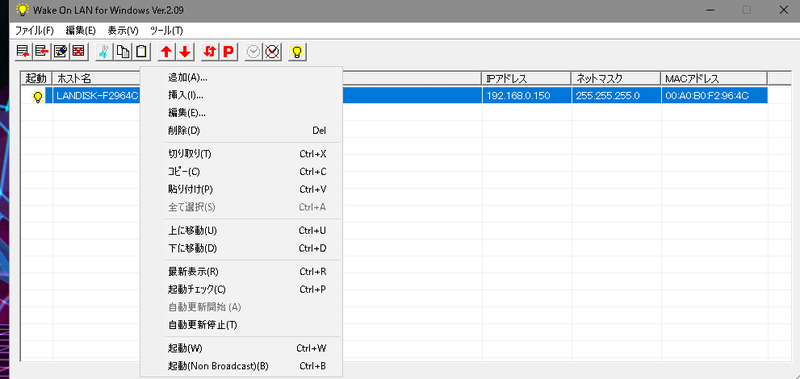800x379 pixels.
Task: Click the copy toolbar icon
Action: [122, 52]
